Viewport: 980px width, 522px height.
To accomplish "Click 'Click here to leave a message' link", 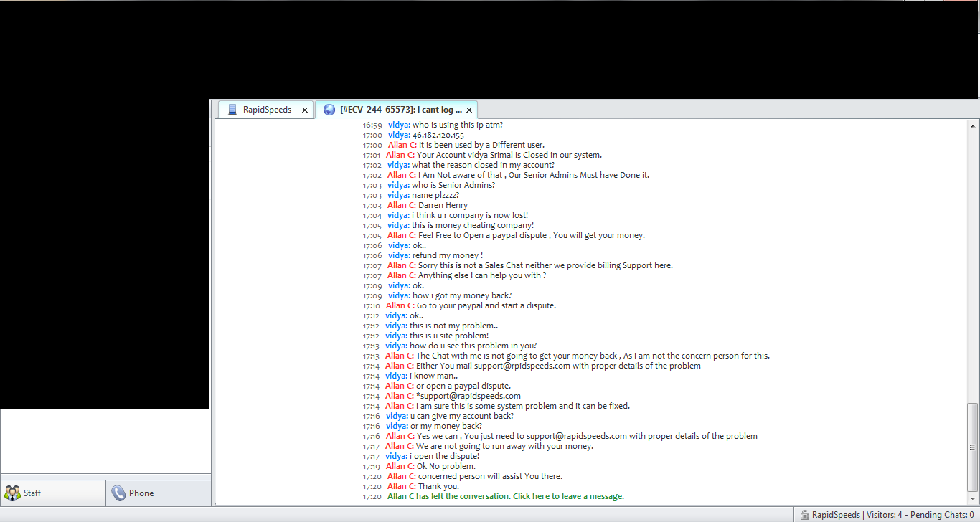I will pyautogui.click(x=568, y=496).
